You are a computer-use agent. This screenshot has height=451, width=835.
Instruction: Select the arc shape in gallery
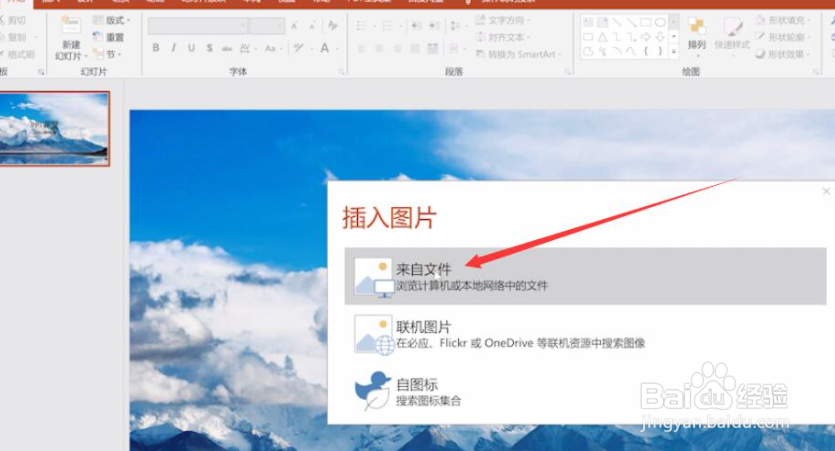[617, 51]
